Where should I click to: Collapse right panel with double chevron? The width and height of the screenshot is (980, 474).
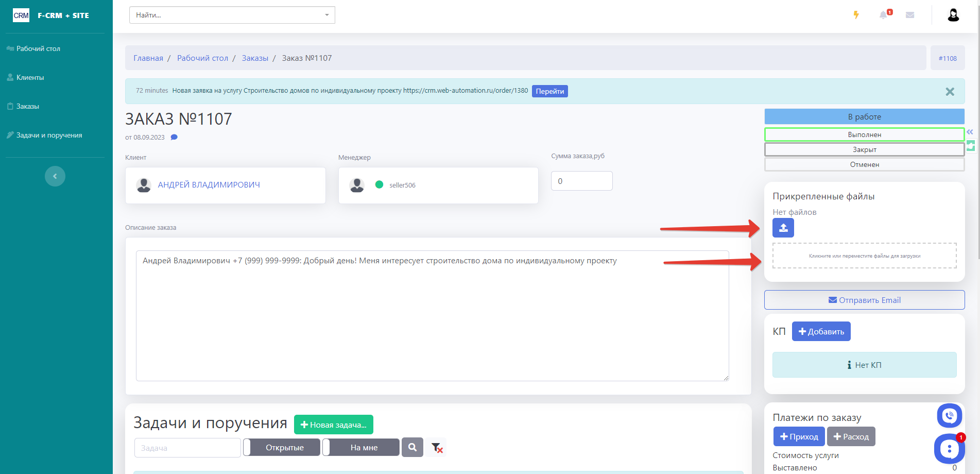click(970, 132)
